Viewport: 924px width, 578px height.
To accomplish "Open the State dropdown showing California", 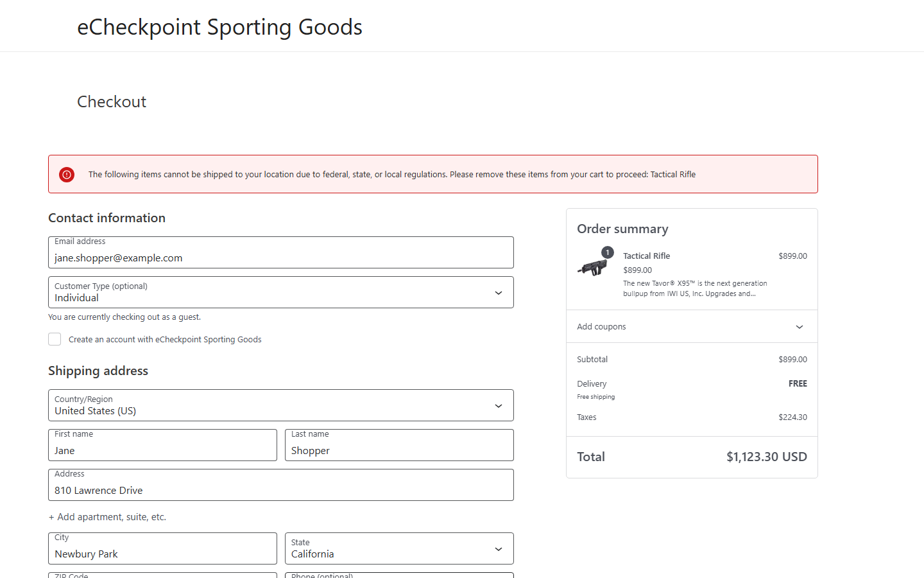I will tap(399, 548).
